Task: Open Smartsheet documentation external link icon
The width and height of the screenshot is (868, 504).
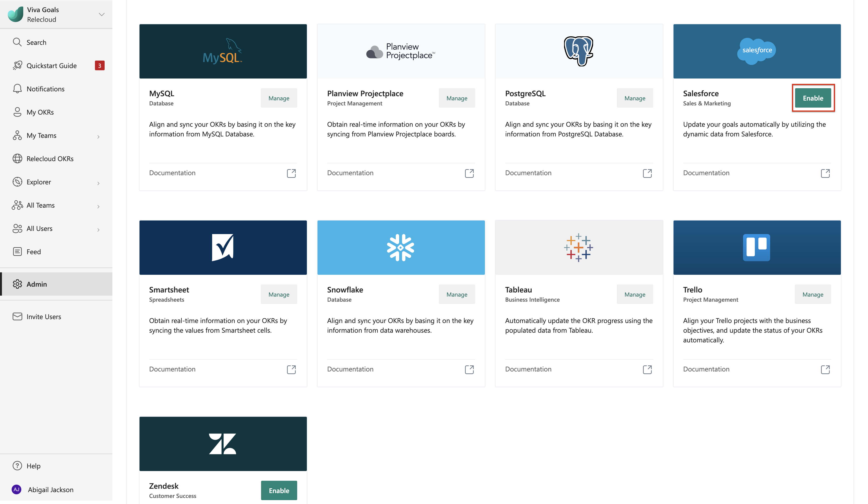Action: pos(291,370)
